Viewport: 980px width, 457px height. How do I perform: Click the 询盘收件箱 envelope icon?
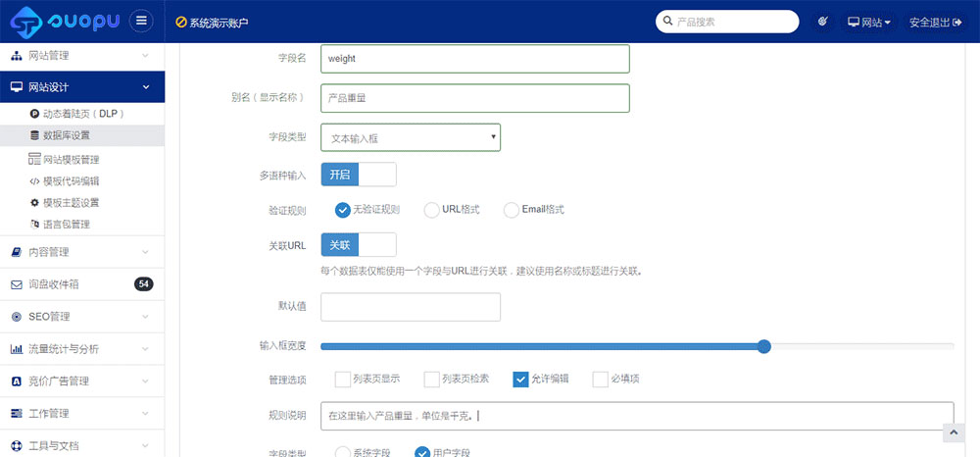(17, 284)
